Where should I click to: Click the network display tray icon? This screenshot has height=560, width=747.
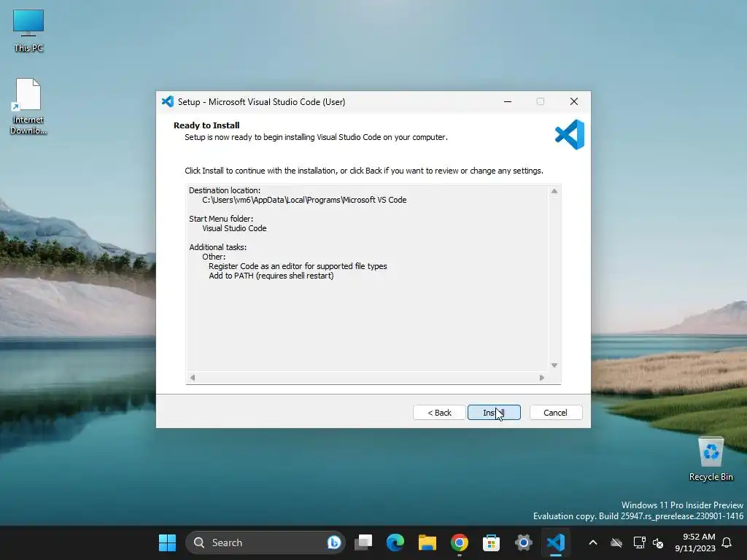(639, 542)
